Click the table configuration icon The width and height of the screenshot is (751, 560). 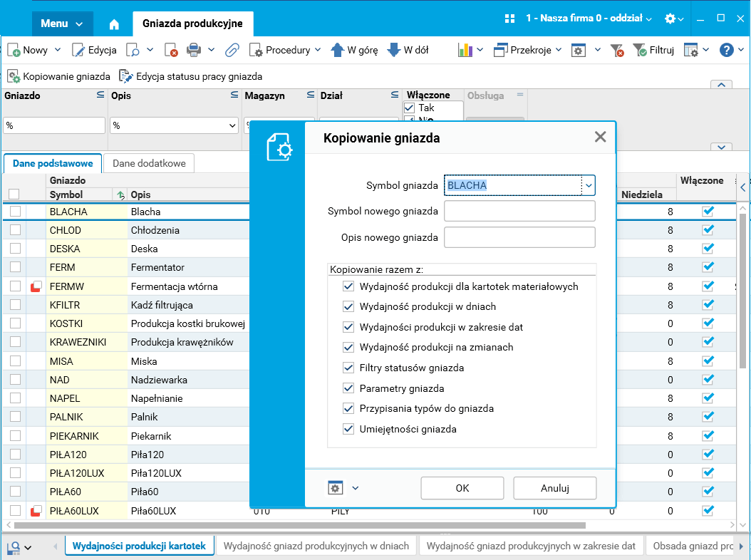(690, 50)
